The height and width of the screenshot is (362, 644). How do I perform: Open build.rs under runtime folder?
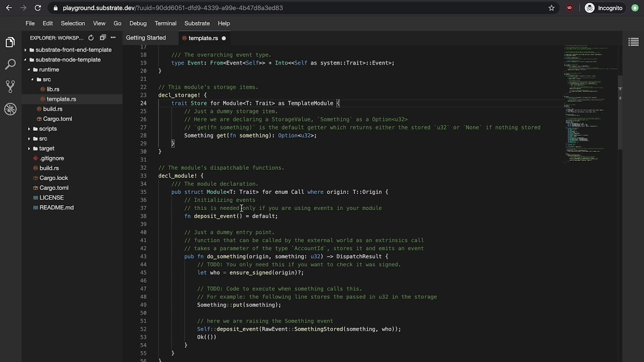52,109
